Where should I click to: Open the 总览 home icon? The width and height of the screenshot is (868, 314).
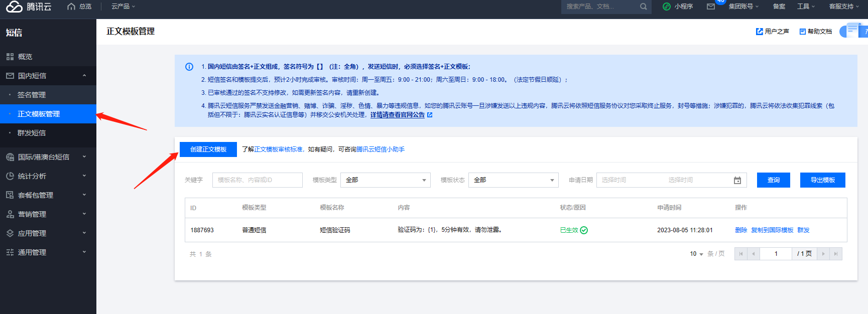click(71, 7)
